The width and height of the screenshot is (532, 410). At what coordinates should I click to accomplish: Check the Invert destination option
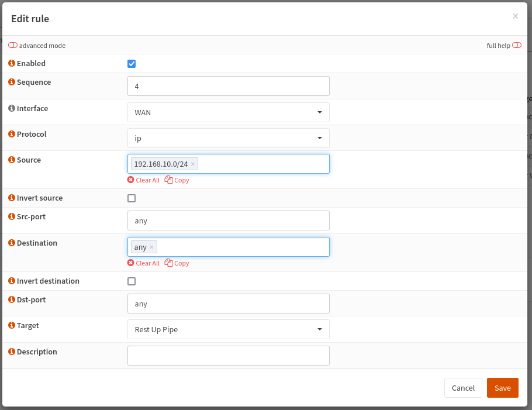132,281
